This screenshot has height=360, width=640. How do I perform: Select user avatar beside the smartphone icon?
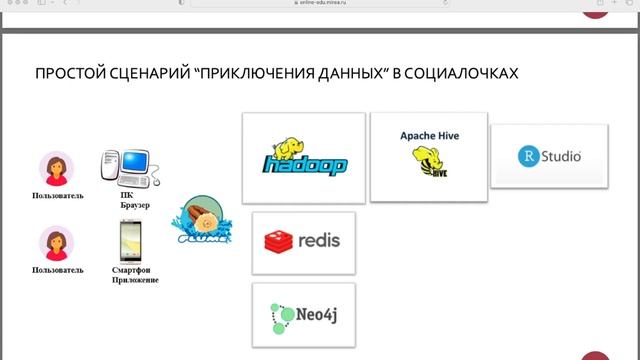tap(56, 243)
